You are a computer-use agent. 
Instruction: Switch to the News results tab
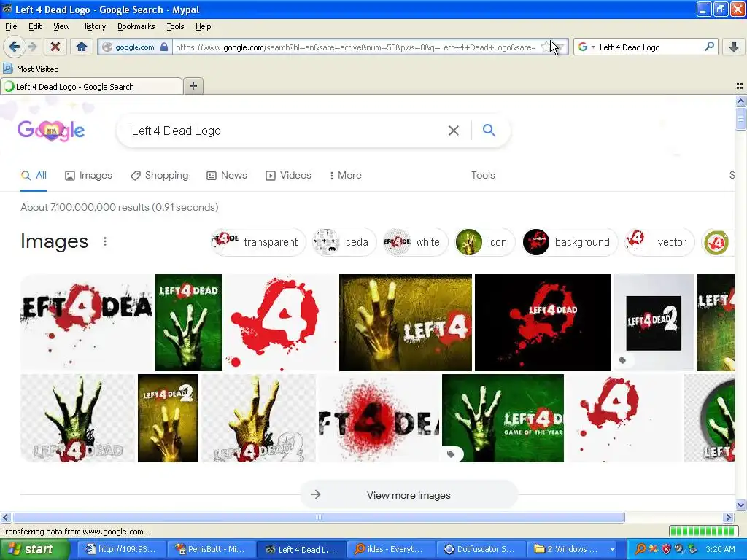(x=227, y=175)
